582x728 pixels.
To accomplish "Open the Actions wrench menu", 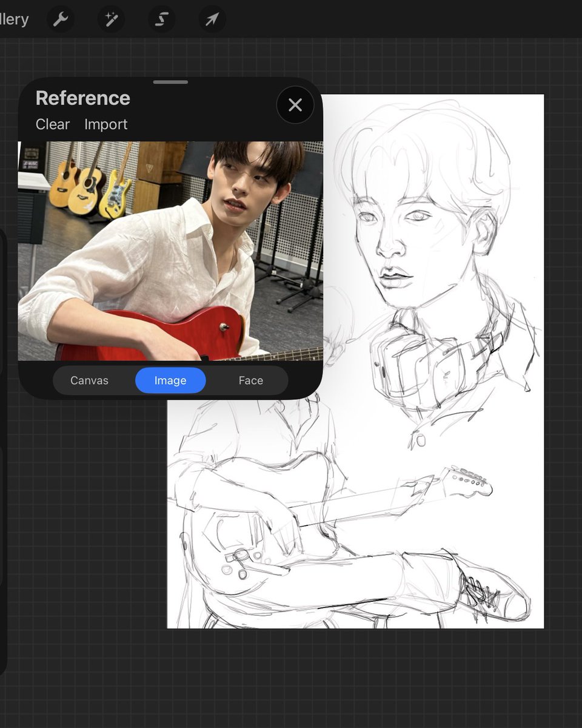I will coord(60,19).
